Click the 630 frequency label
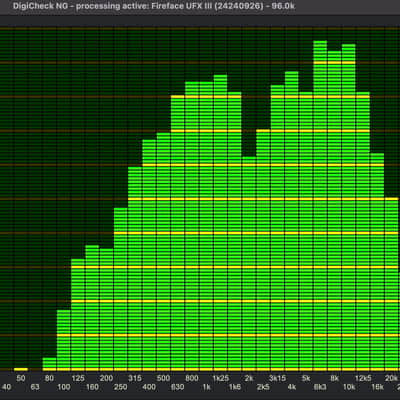 coord(177,387)
